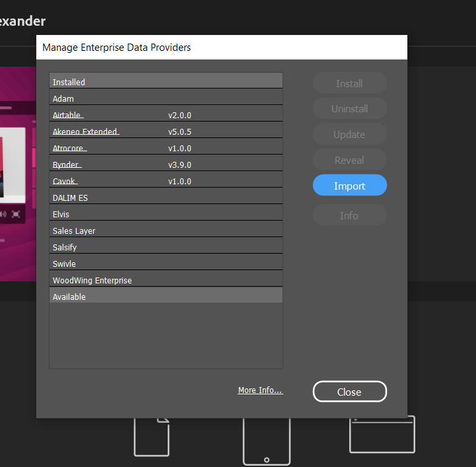Select the document page preset icon in background
The height and width of the screenshot is (467, 476).
[151, 437]
